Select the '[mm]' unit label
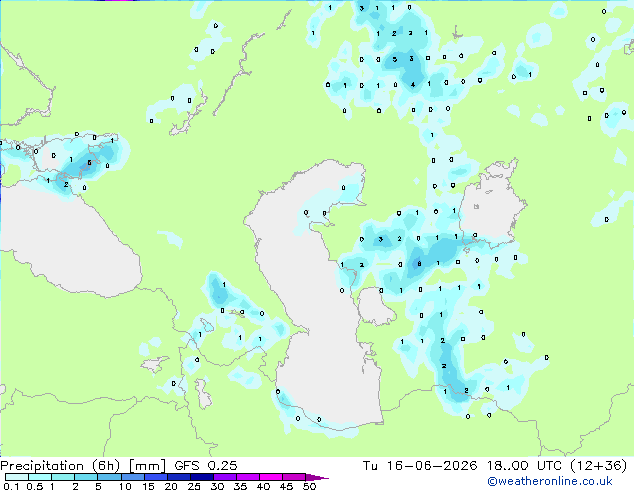The width and height of the screenshot is (634, 490). (x=147, y=466)
